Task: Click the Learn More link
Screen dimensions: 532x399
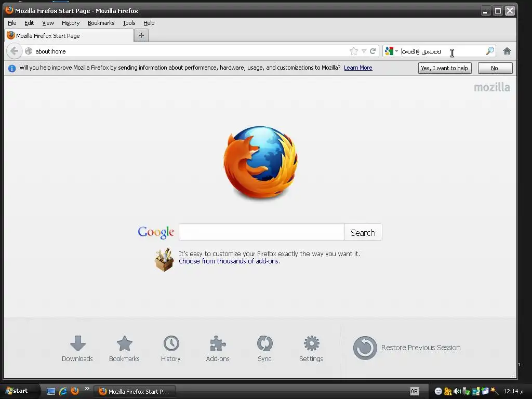Action: pyautogui.click(x=358, y=68)
